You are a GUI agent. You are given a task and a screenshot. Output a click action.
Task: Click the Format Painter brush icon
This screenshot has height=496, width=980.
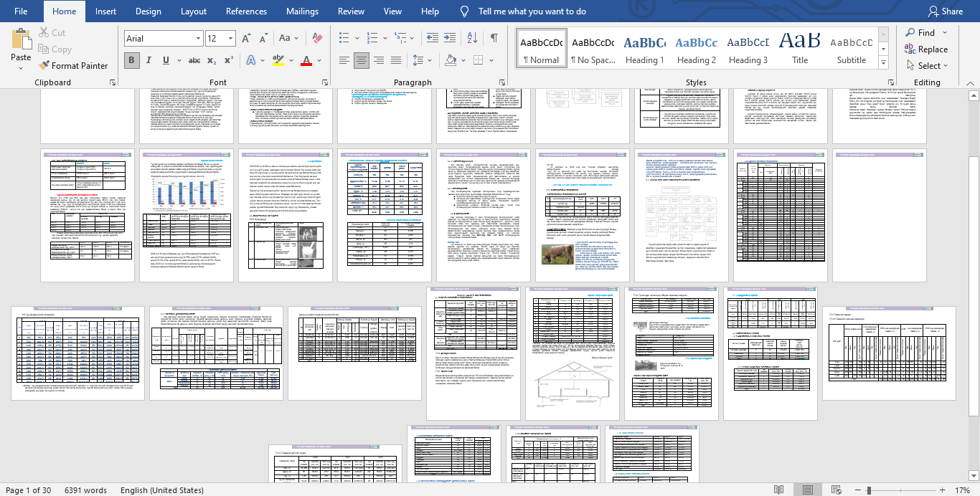pos(44,66)
